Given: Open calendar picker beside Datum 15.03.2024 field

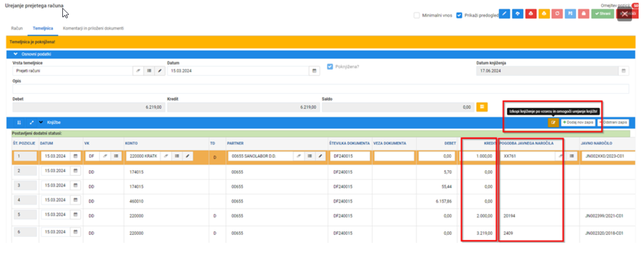Looking at the screenshot, I should pos(314,71).
